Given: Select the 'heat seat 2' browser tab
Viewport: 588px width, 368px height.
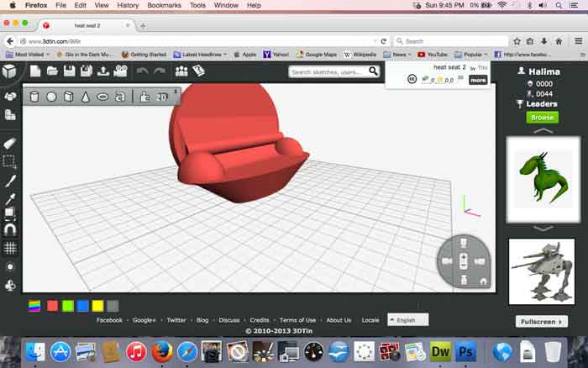Looking at the screenshot, I should click(x=87, y=25).
